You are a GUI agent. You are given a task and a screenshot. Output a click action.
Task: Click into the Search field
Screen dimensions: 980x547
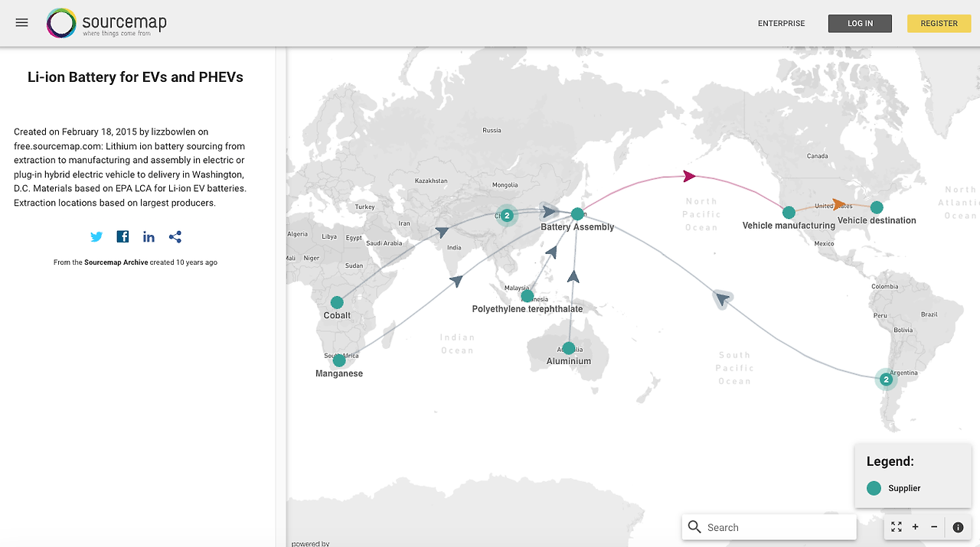click(769, 527)
